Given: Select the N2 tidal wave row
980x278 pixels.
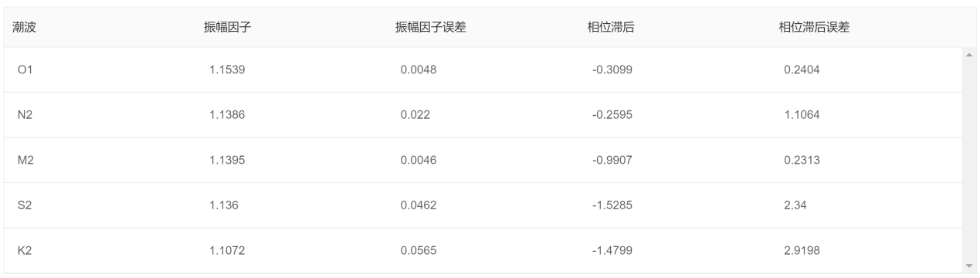Looking at the screenshot, I should (x=483, y=115).
